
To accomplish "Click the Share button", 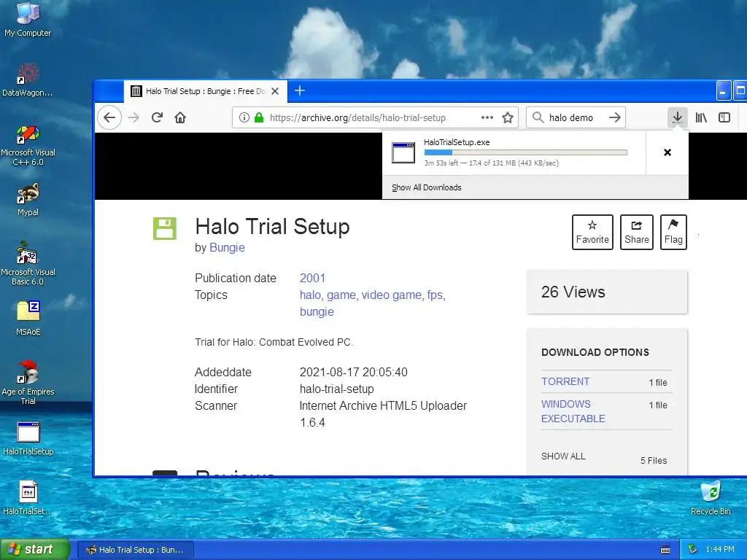I will (636, 232).
